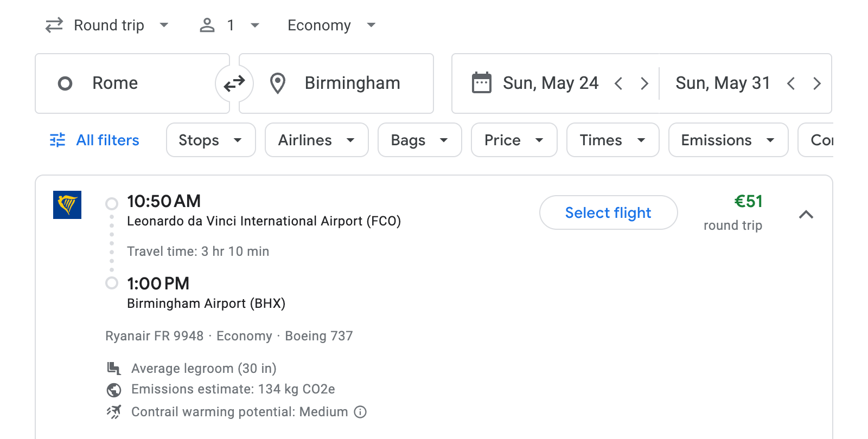This screenshot has height=439, width=868.
Task: Click the swap origin and destination icon
Action: (234, 83)
